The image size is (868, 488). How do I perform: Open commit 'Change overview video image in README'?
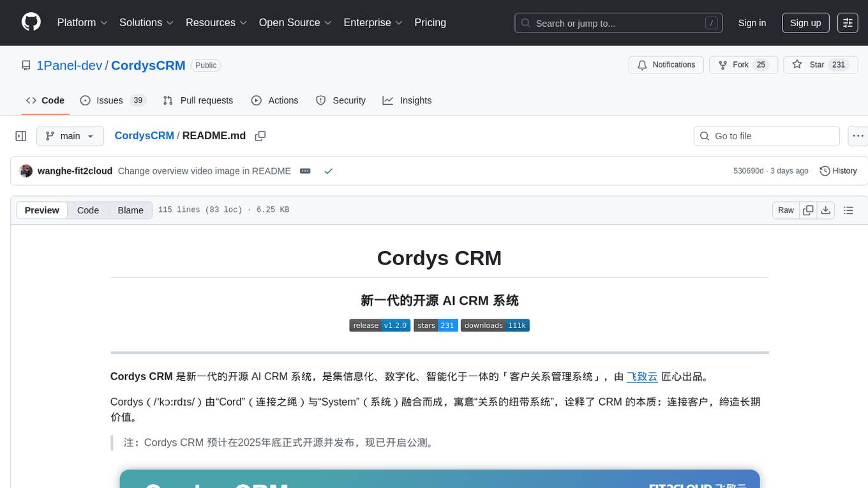pos(204,171)
